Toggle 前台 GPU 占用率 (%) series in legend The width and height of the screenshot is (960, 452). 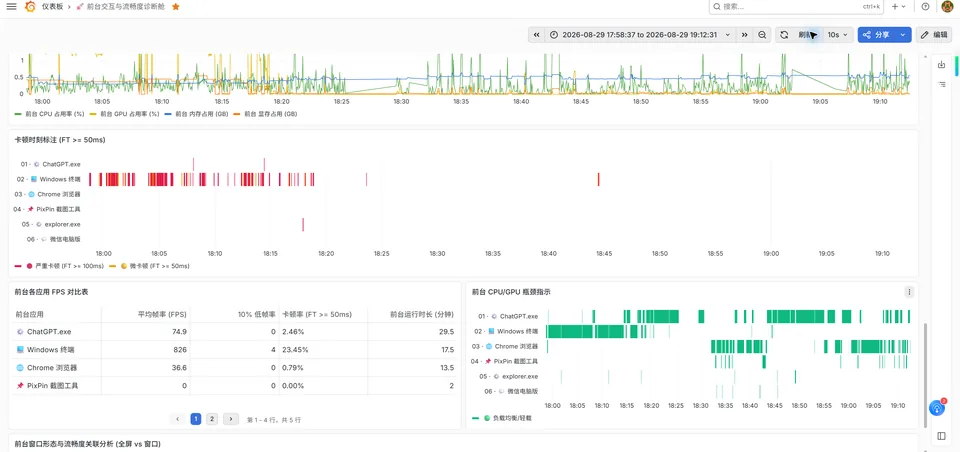[x=130, y=114]
